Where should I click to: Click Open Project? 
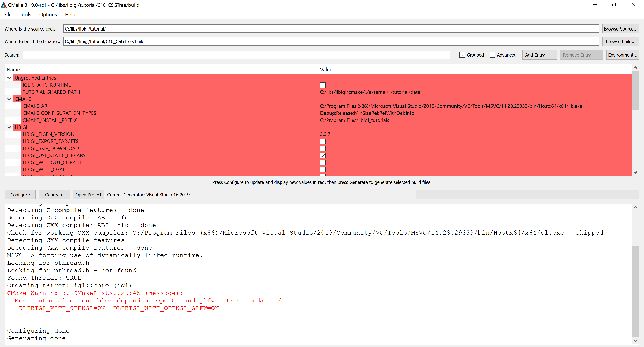[x=88, y=195]
